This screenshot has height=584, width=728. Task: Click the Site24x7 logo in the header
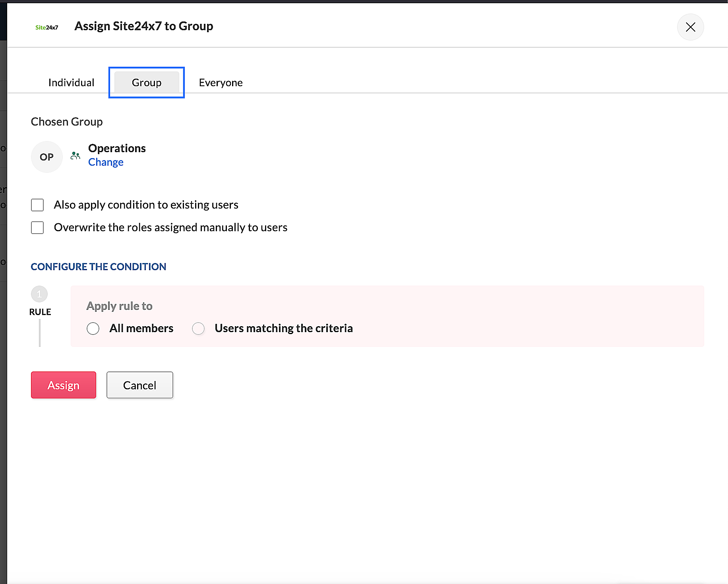[x=46, y=27]
